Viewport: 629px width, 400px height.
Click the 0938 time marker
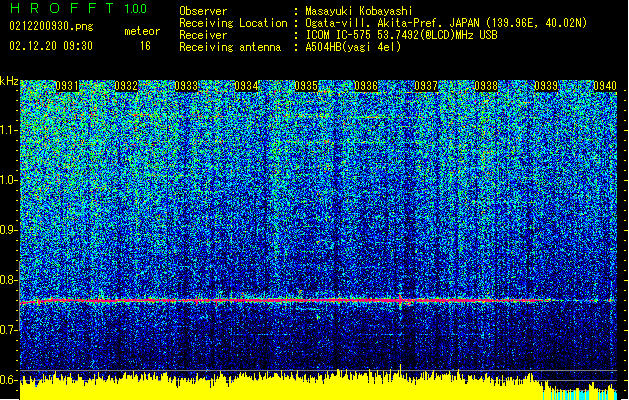click(486, 86)
